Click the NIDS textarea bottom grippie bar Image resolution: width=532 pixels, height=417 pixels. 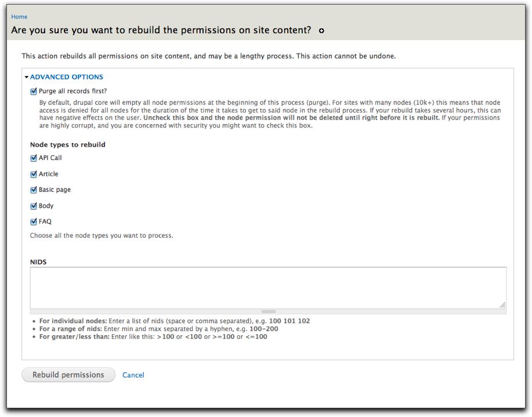(x=268, y=311)
